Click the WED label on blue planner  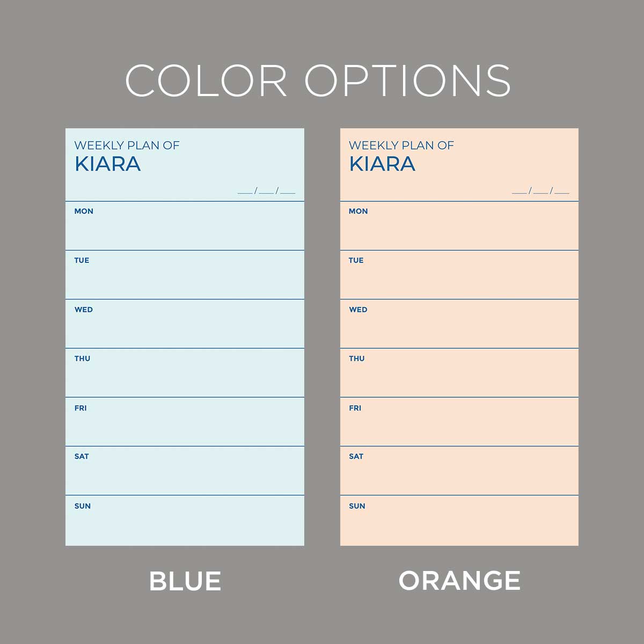point(84,310)
